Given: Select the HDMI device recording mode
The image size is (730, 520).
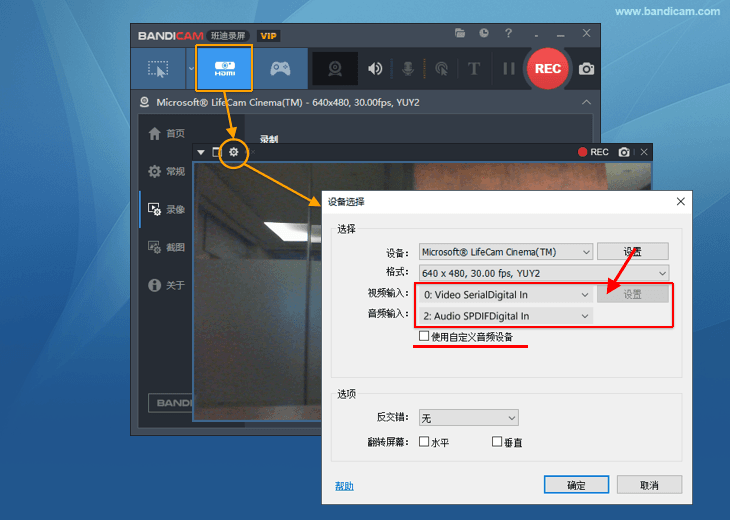Looking at the screenshot, I should (224, 68).
